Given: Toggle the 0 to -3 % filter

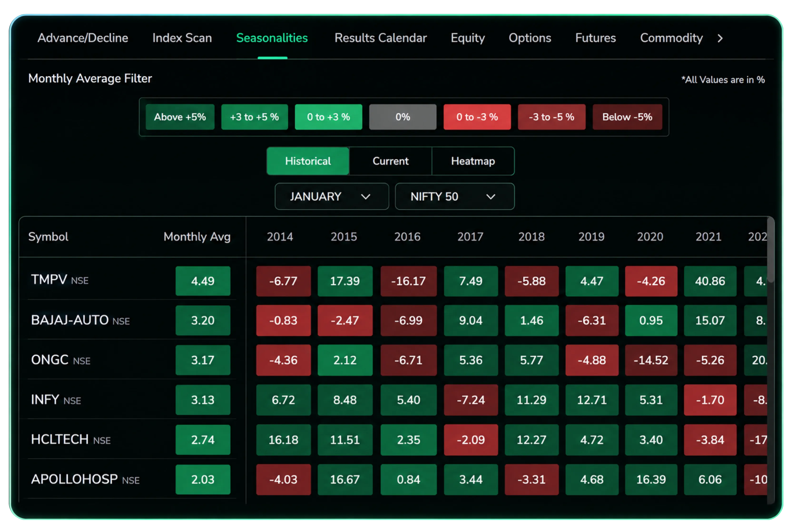Looking at the screenshot, I should coord(477,117).
